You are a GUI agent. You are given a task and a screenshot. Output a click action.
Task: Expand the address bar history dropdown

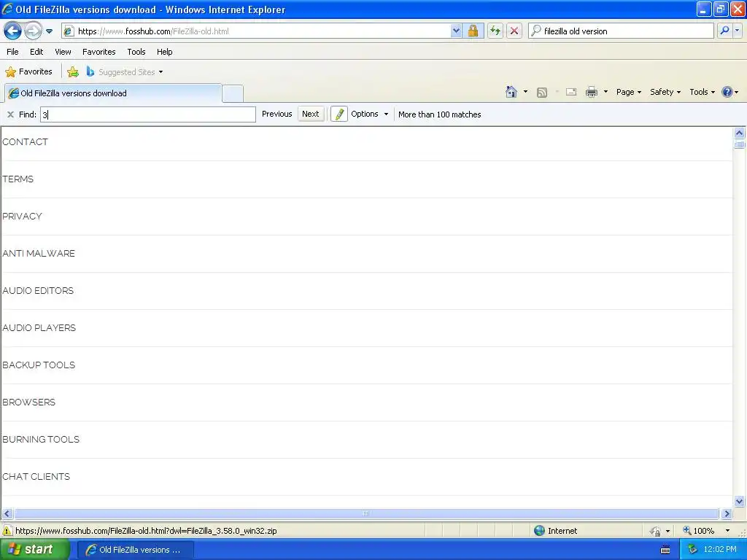pyautogui.click(x=456, y=31)
